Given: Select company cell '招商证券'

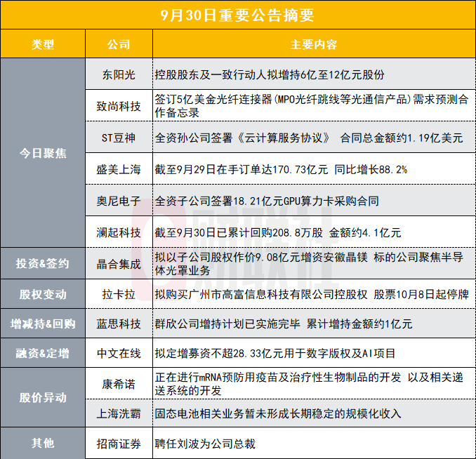Looking at the screenshot, I should 119,444.
